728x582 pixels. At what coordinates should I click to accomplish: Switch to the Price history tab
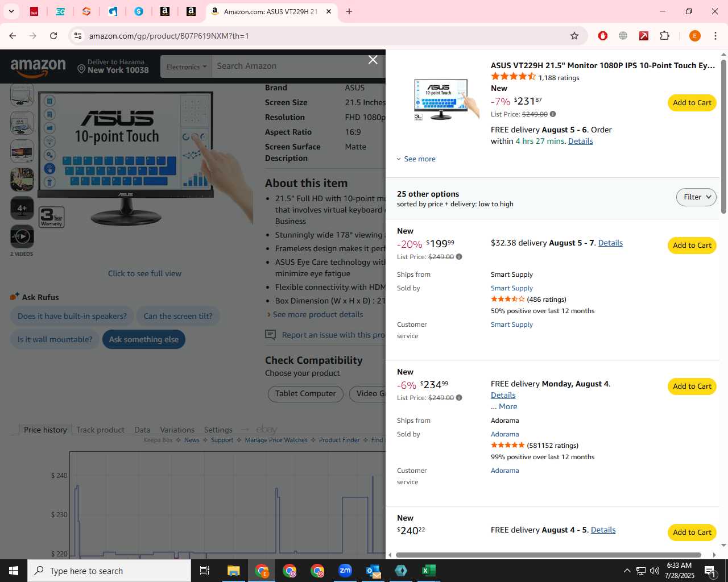click(x=45, y=430)
